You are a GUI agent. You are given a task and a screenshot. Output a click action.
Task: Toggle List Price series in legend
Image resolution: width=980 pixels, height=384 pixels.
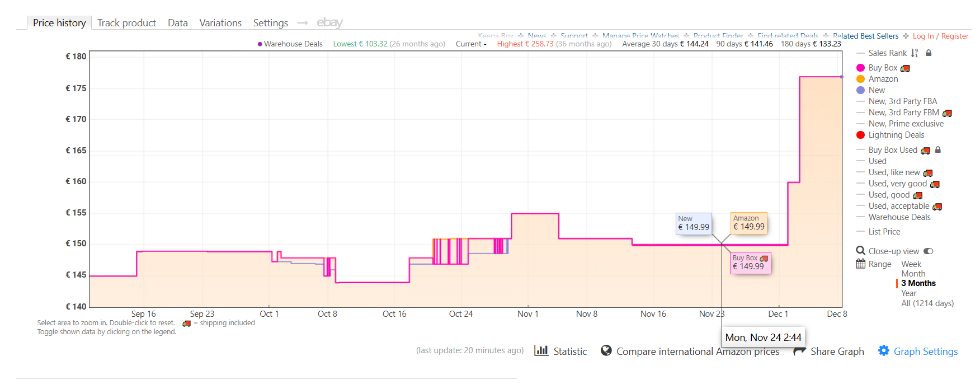[884, 232]
